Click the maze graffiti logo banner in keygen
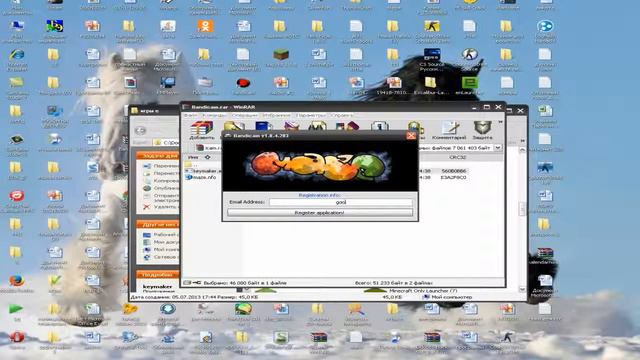Viewport: 640px width, 360px height. (320, 166)
